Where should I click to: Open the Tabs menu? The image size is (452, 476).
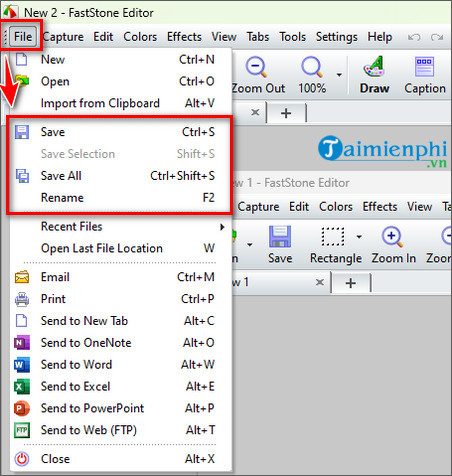[258, 37]
